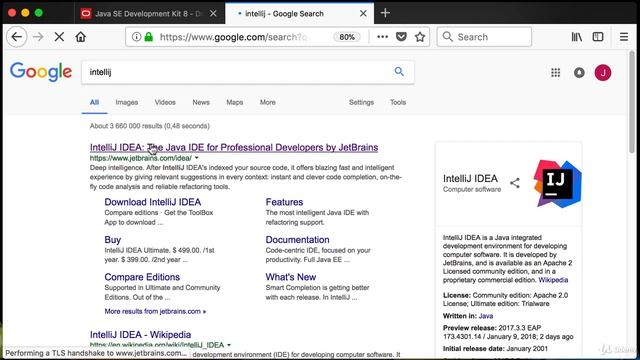
Task: Expand dropdown arrow beside jetbrains.com/idea URL
Action: 197,158
